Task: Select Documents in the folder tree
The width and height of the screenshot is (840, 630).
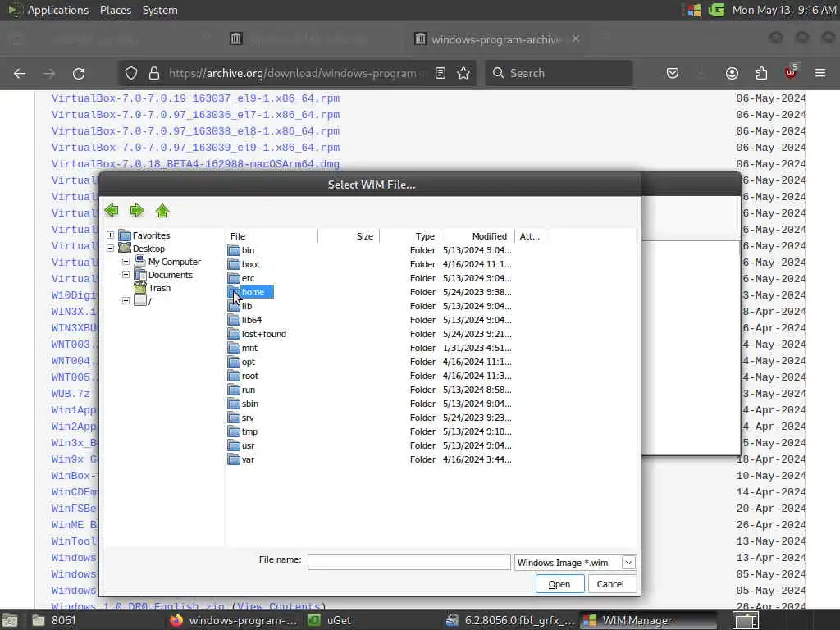Action: pos(171,275)
